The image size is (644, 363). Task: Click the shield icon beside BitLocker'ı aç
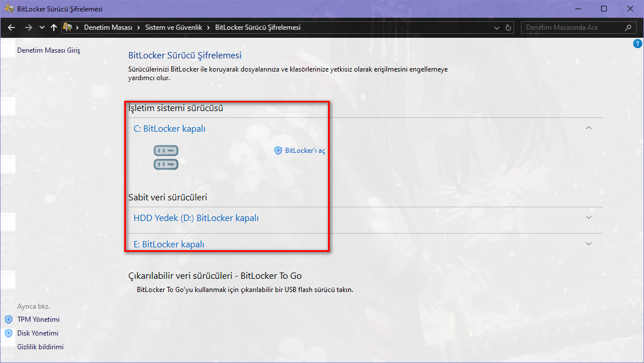(x=278, y=151)
